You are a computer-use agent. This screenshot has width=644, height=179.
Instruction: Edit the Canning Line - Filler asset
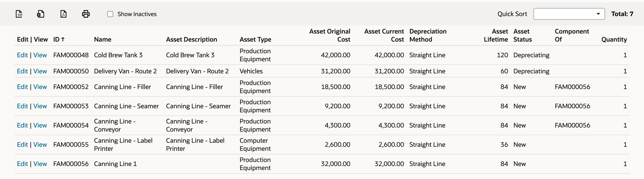click(x=22, y=87)
